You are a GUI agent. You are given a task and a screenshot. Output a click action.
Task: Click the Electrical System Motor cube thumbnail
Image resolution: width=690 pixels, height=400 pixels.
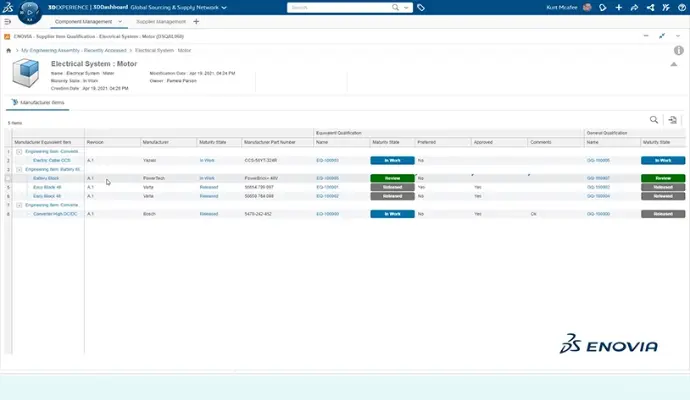tap(26, 73)
